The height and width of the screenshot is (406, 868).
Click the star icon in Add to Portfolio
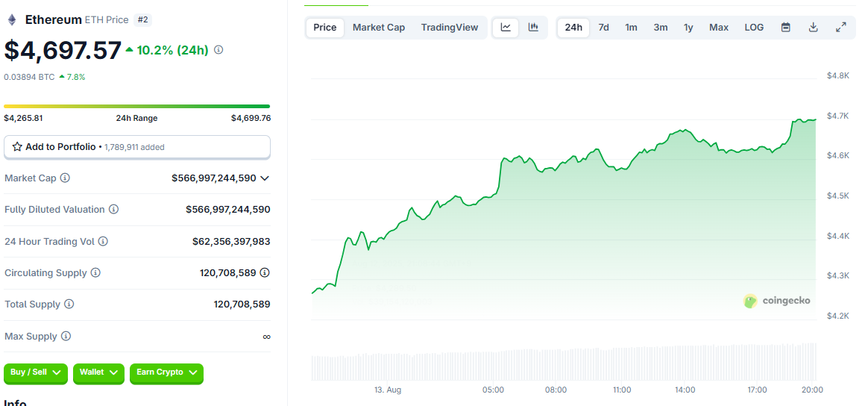17,147
